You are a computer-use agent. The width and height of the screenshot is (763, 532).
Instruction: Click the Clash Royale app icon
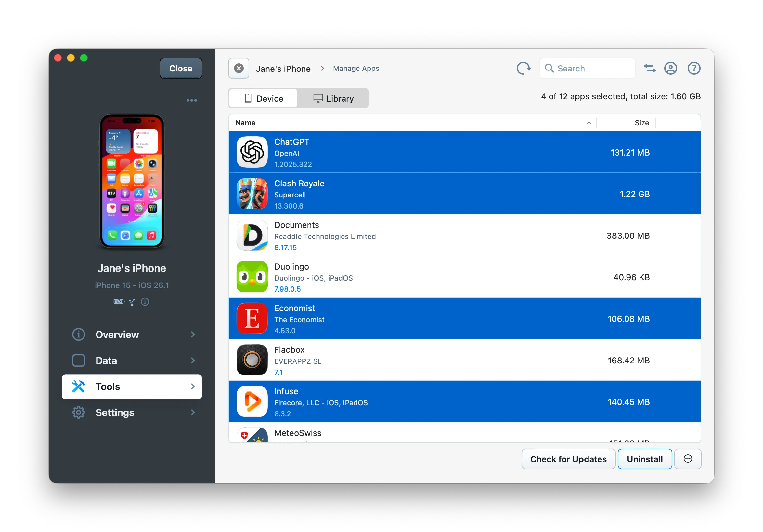click(252, 194)
